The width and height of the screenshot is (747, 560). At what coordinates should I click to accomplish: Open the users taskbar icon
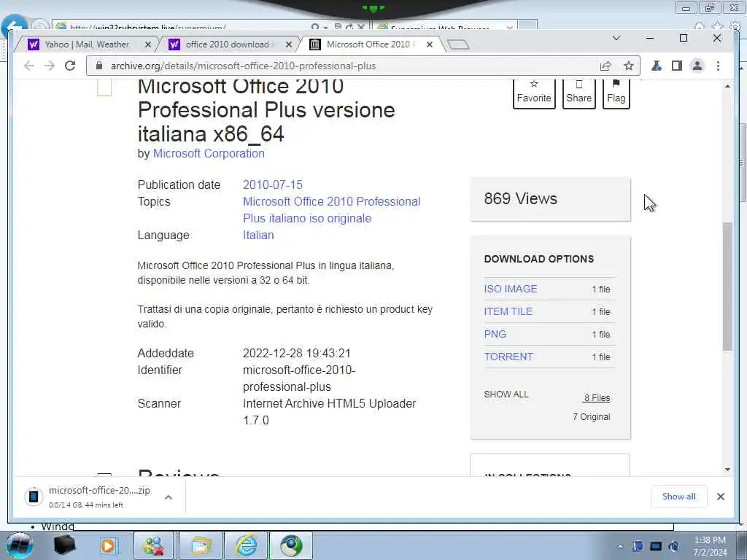[153, 545]
